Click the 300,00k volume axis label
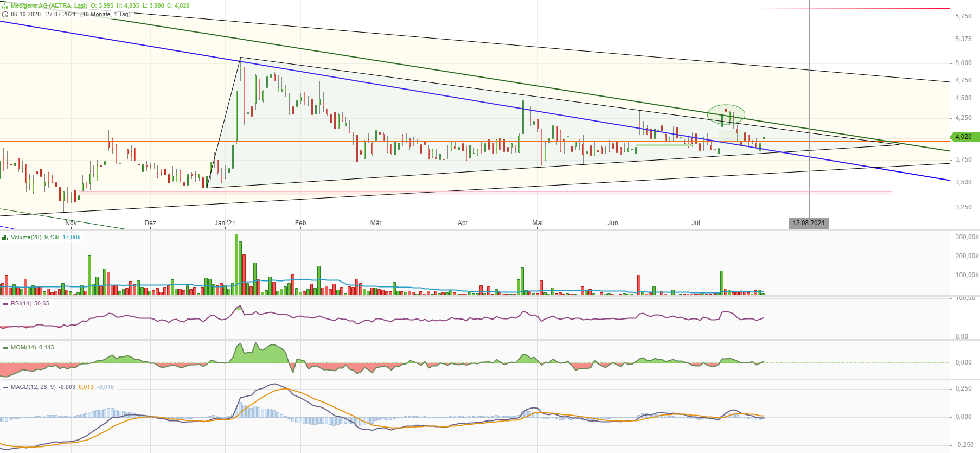The image size is (980, 453). point(967,237)
